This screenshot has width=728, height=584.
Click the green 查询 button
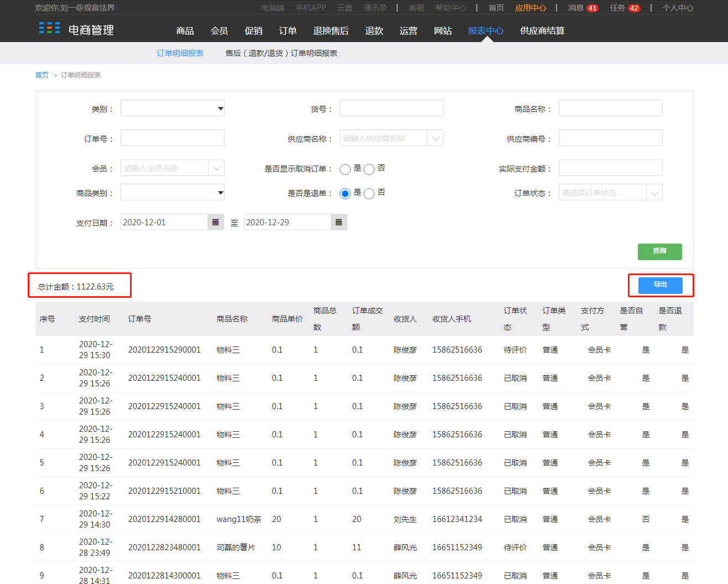[659, 251]
